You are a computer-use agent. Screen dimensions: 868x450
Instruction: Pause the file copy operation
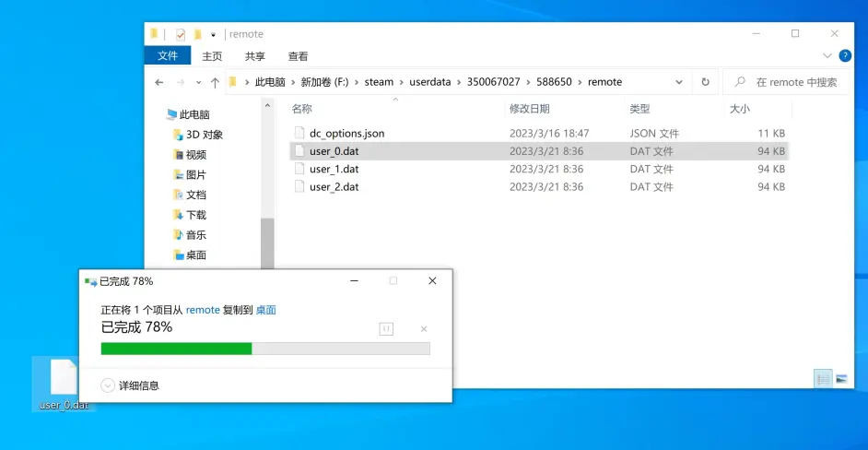coord(386,329)
